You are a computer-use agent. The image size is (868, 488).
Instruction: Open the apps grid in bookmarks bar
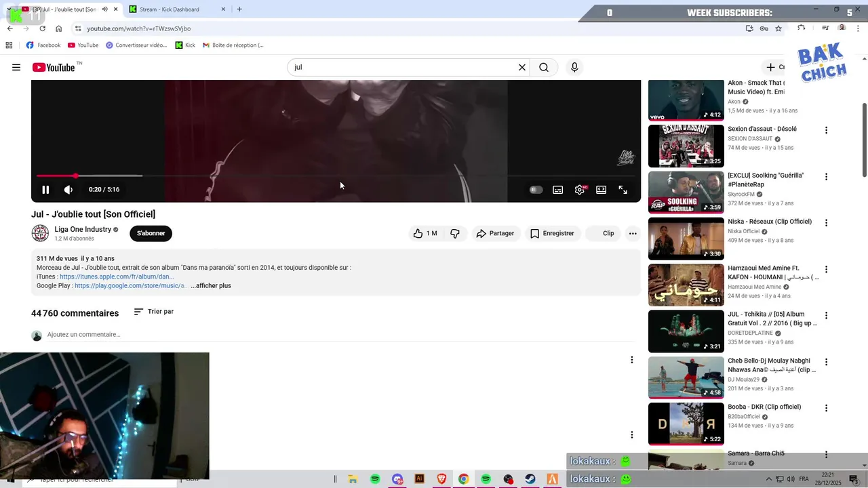pyautogui.click(x=9, y=45)
